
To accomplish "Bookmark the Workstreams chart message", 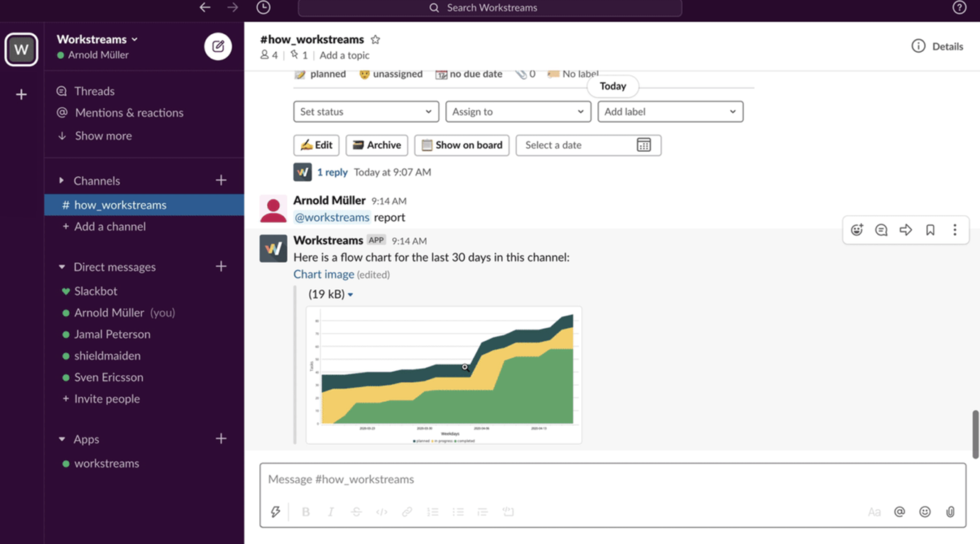I will pos(930,230).
